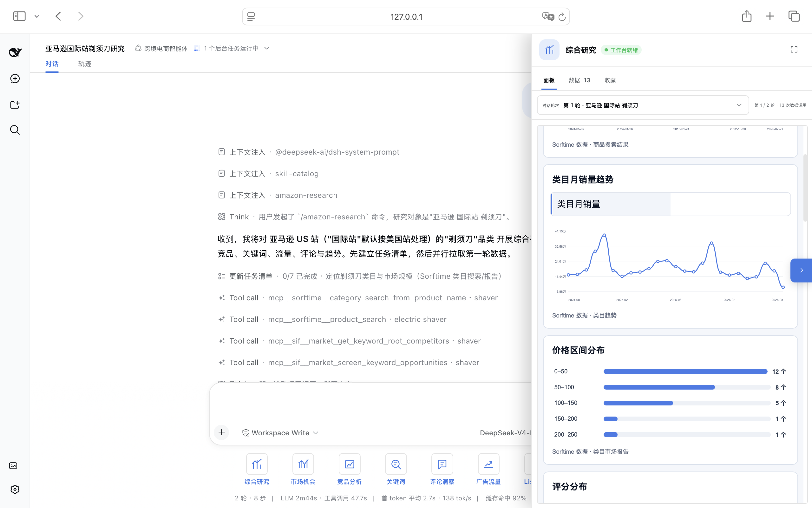Open Tool call market_screen_keyword_opportunities row
Viewport: 812px width, 508px height.
click(348, 363)
